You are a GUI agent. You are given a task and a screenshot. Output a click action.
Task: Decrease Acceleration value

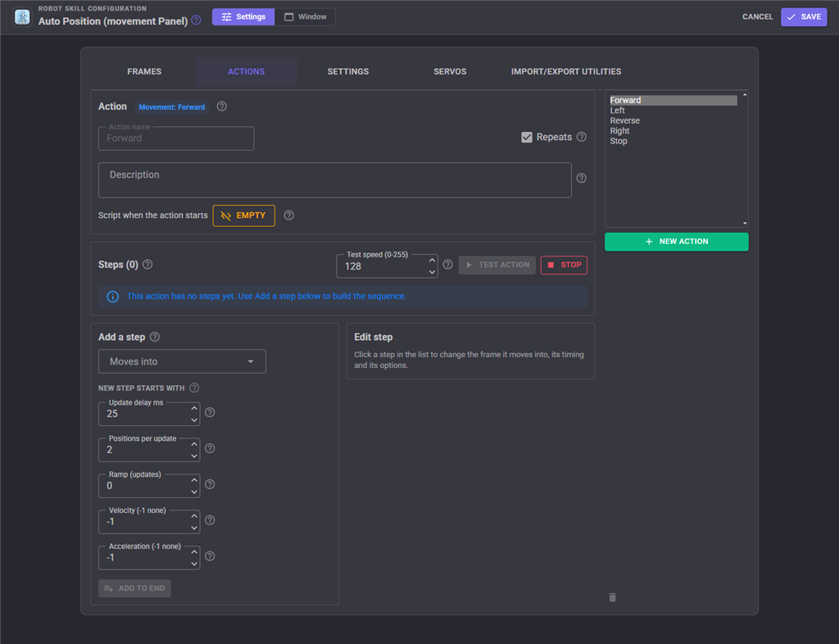click(x=194, y=564)
